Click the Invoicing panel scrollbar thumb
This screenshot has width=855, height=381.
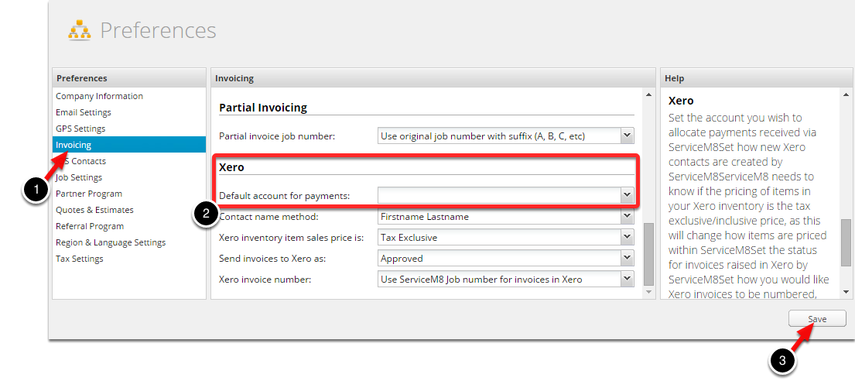click(648, 253)
